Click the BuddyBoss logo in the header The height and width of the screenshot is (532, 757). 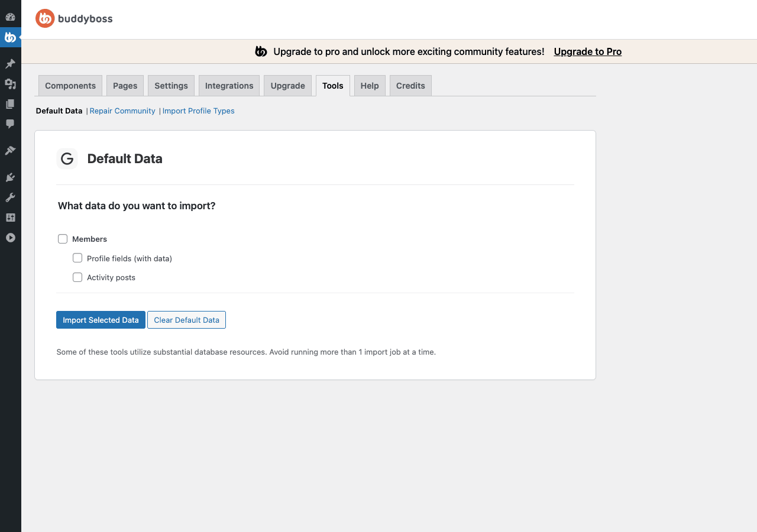[x=74, y=19]
